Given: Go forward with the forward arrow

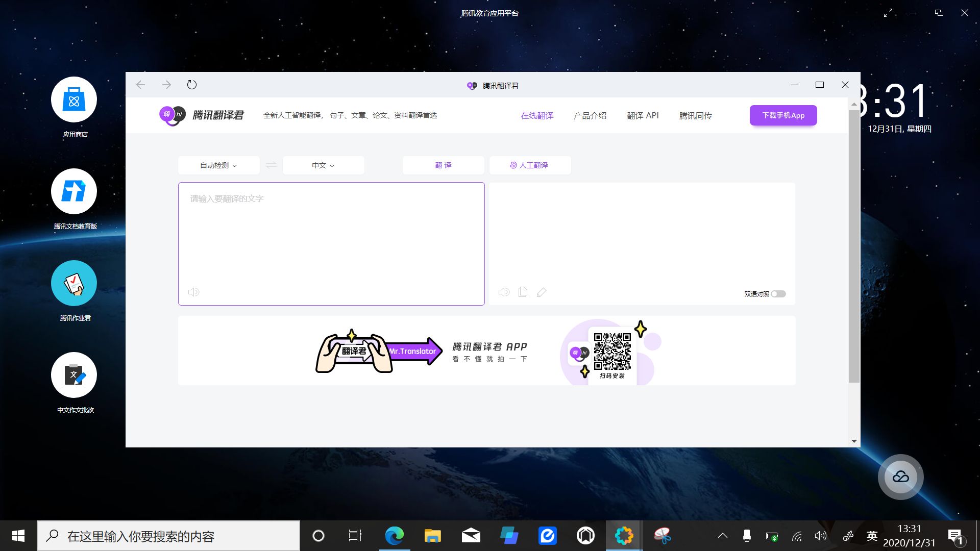Looking at the screenshot, I should click(x=166, y=85).
